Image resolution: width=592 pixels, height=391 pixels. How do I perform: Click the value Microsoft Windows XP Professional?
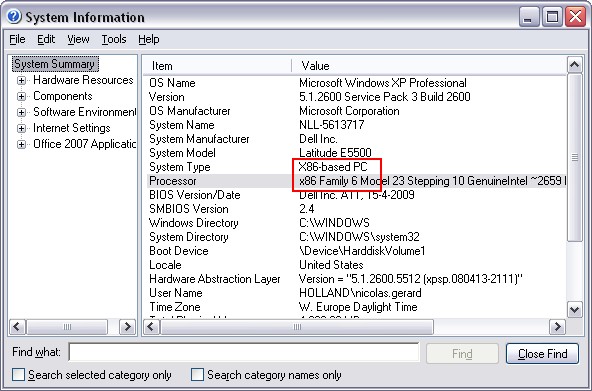tap(383, 83)
